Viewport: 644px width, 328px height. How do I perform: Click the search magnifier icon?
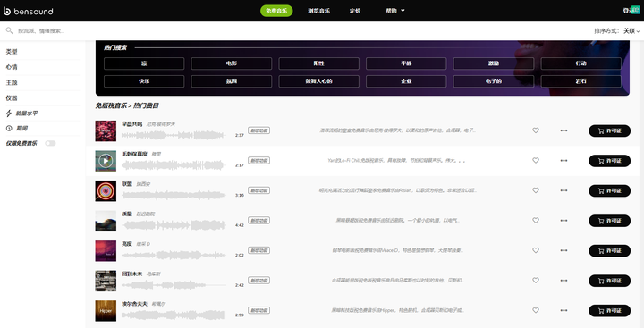[x=9, y=30]
